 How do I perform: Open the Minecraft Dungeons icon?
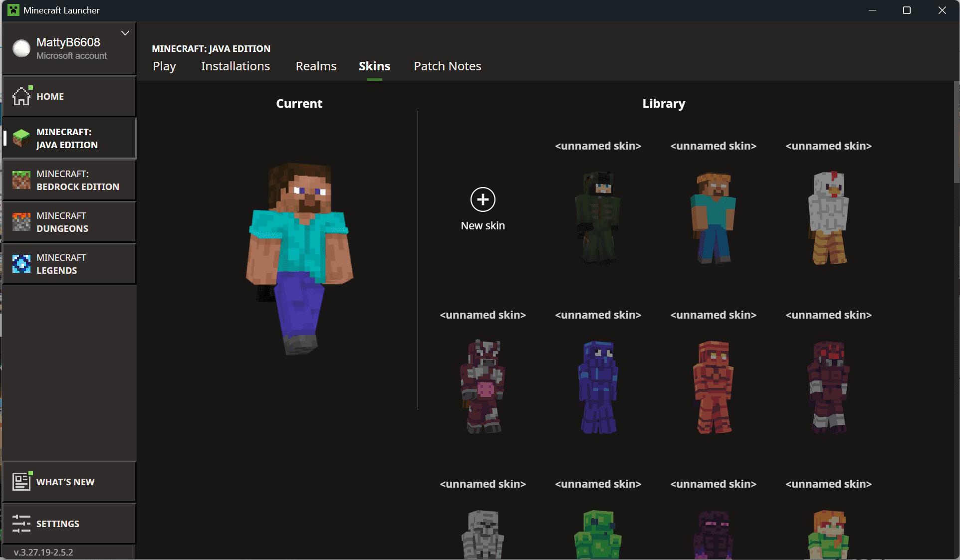21,222
